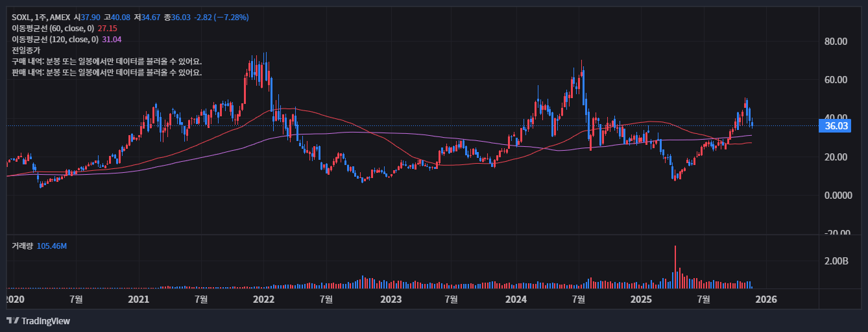This screenshot has width=868, height=332.
Task: Click the 2024 label on time axis
Action: [516, 300]
